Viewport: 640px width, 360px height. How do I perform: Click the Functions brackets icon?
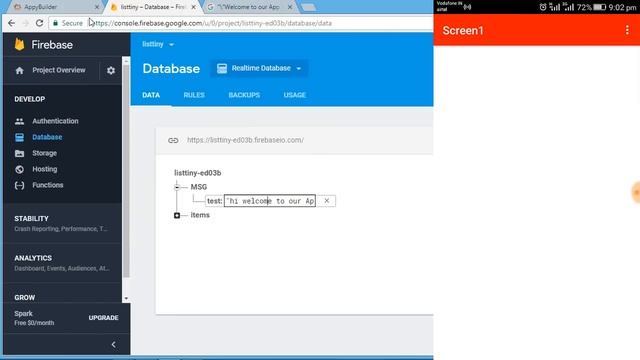19,185
